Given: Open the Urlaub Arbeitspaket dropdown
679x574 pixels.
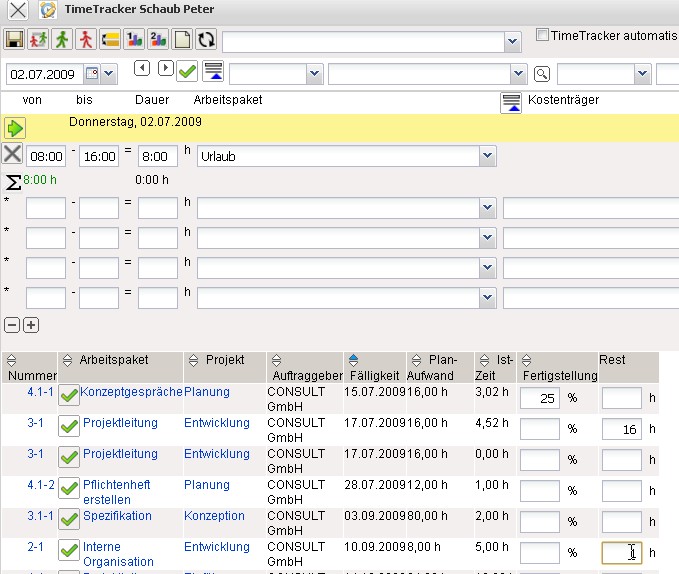Looking at the screenshot, I should pyautogui.click(x=487, y=156).
